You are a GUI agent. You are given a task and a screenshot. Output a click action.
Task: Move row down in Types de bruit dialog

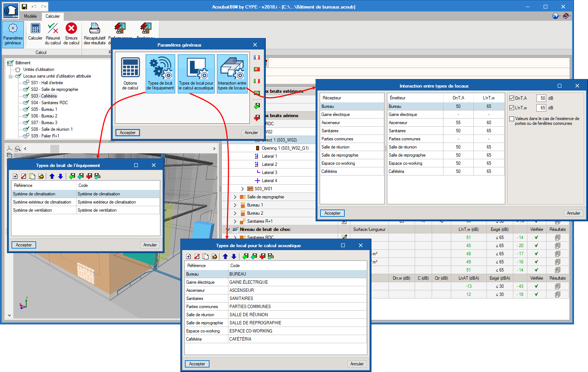[61, 176]
